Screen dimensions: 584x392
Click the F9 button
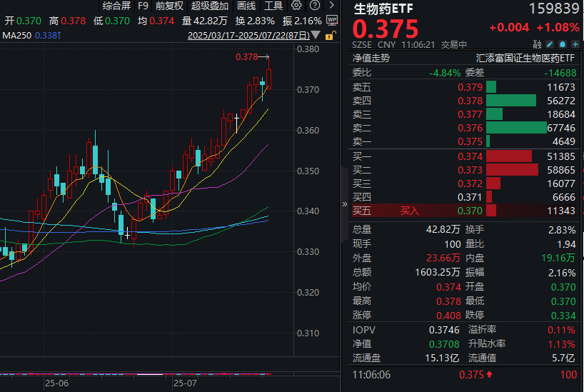click(x=144, y=6)
